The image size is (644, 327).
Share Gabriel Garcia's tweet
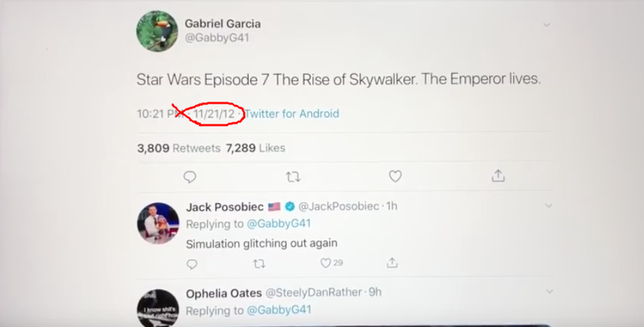tap(498, 177)
